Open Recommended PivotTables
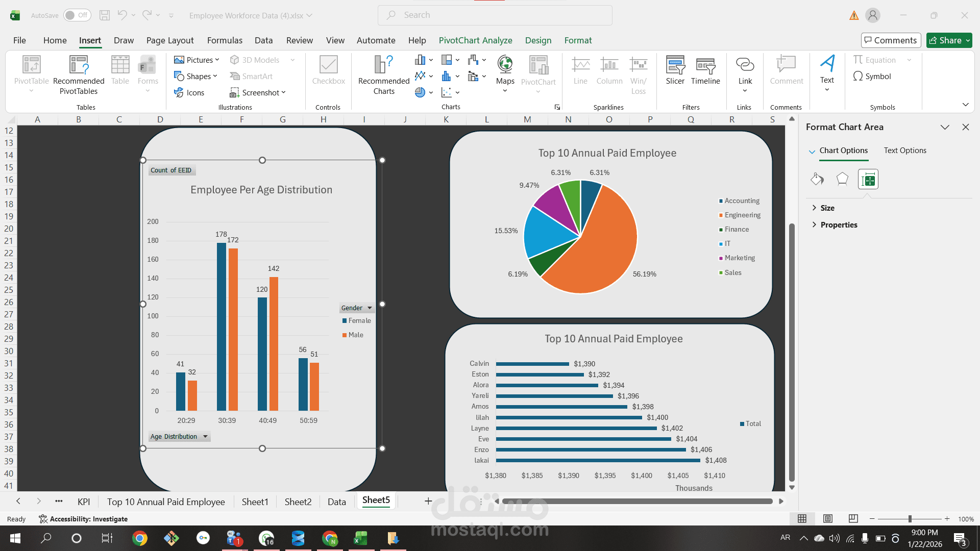 pos(79,75)
